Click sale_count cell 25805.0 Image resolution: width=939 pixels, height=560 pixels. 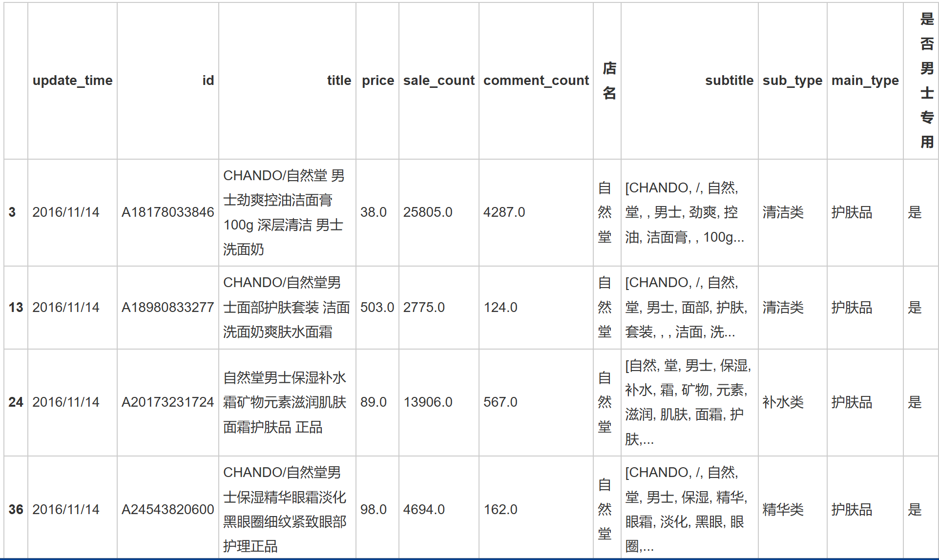click(x=438, y=212)
